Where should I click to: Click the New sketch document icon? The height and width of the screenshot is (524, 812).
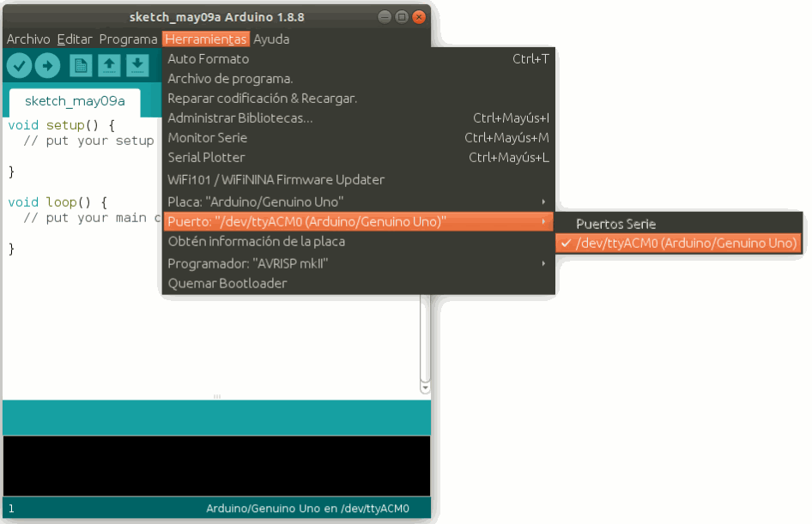pyautogui.click(x=81, y=66)
